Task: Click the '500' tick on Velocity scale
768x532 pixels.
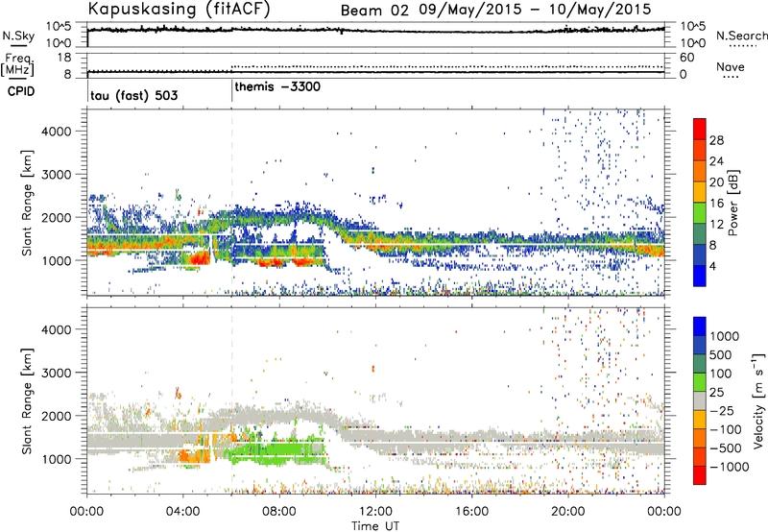Action: [x=721, y=354]
